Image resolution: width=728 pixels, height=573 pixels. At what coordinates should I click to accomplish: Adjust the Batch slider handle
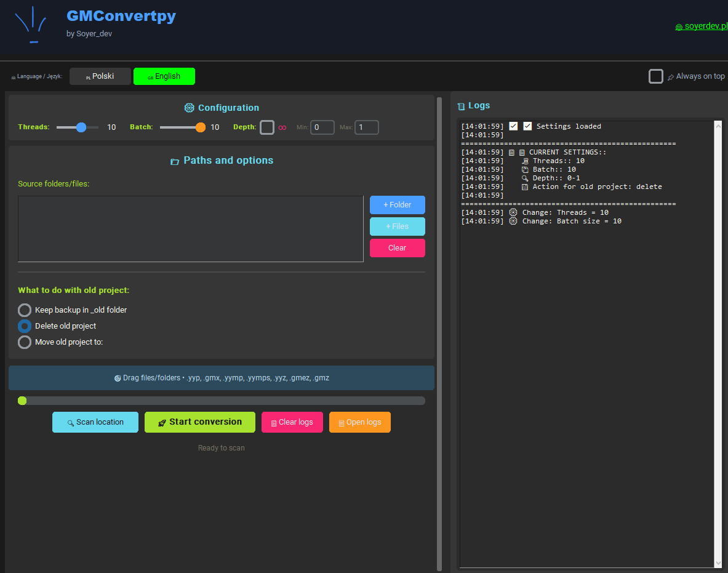point(201,127)
